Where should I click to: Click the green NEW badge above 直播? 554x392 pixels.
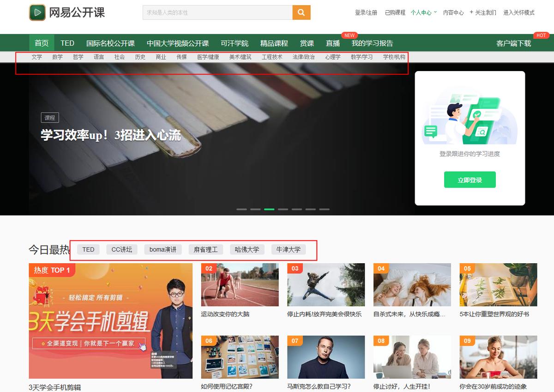pyautogui.click(x=349, y=35)
